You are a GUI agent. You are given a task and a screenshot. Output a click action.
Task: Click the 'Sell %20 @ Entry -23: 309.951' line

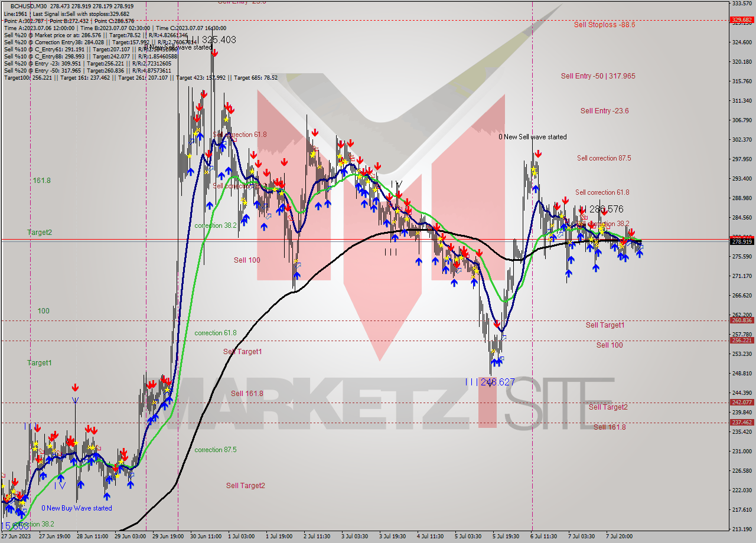point(87,63)
